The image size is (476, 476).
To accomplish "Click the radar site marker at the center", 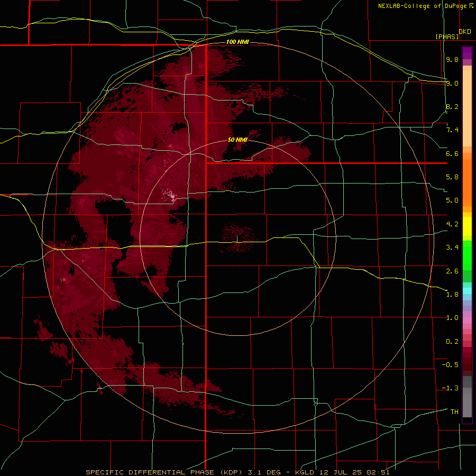I will [x=237, y=239].
